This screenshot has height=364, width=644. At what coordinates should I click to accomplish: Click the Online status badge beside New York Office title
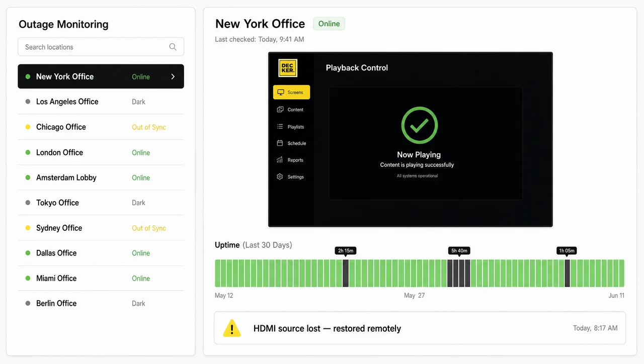click(329, 24)
